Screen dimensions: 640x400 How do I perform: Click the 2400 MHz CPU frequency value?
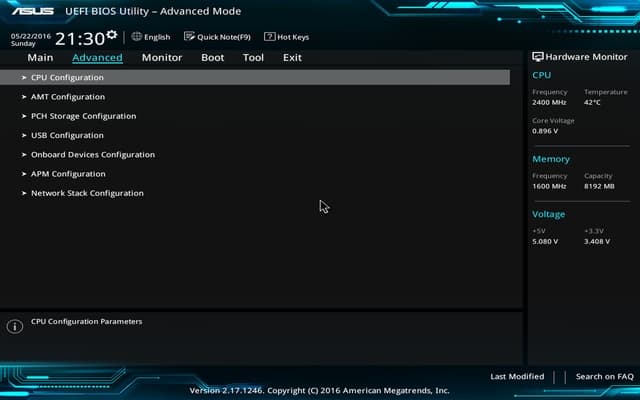(x=549, y=102)
